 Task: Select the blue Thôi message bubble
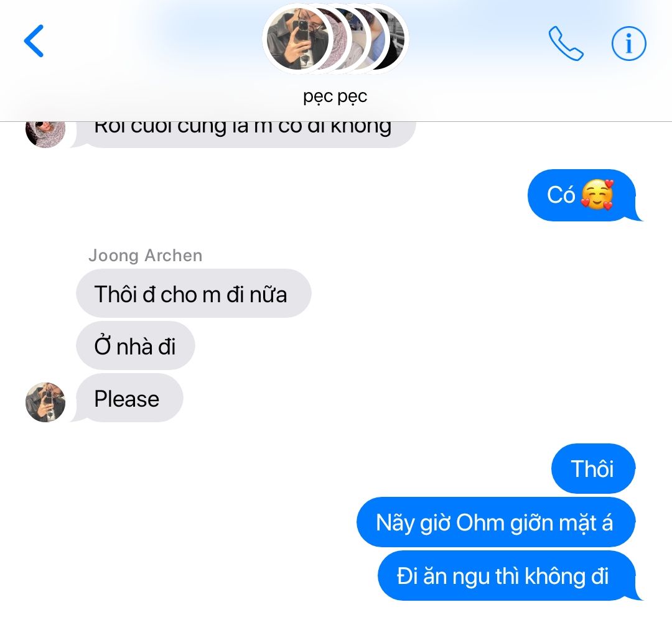point(593,469)
